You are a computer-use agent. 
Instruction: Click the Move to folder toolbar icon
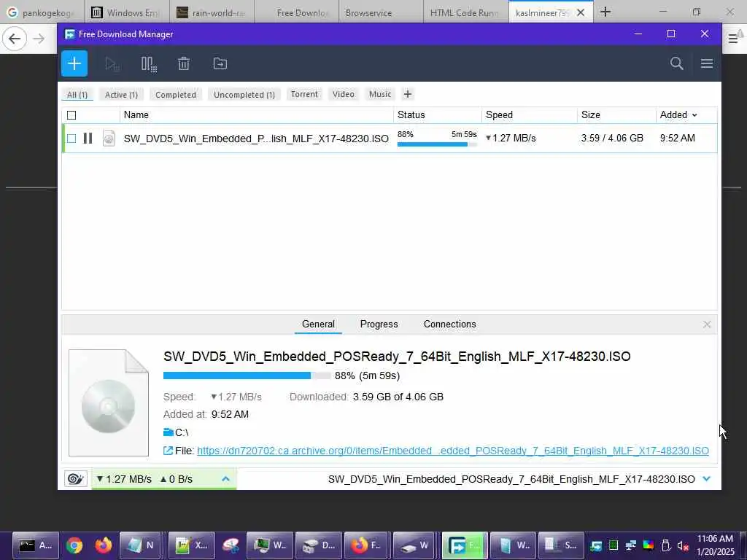(220, 64)
